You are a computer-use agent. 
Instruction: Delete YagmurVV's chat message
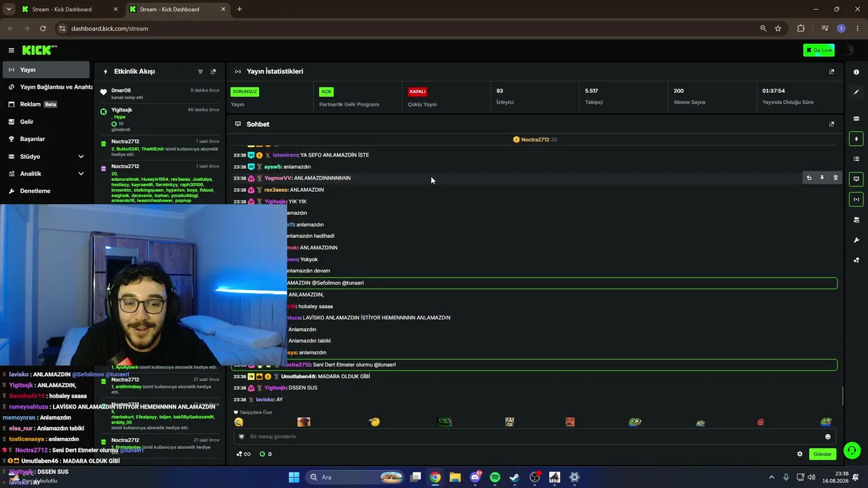tap(835, 178)
